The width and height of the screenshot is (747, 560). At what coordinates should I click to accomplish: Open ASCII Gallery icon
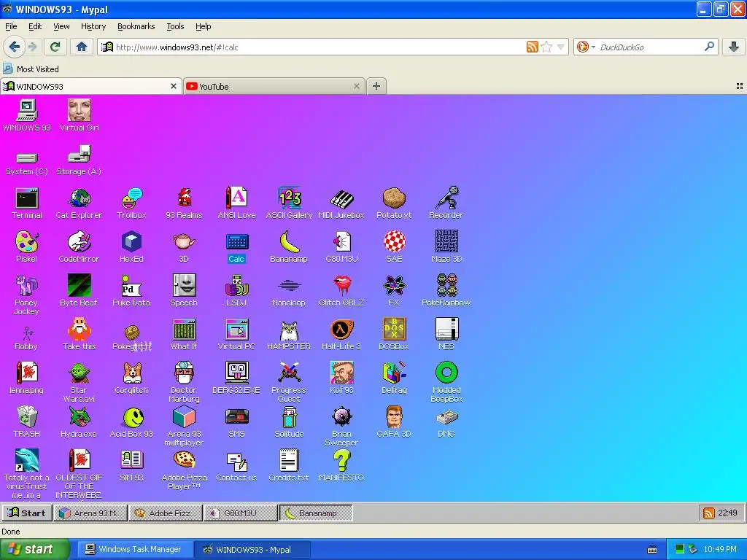pyautogui.click(x=289, y=203)
